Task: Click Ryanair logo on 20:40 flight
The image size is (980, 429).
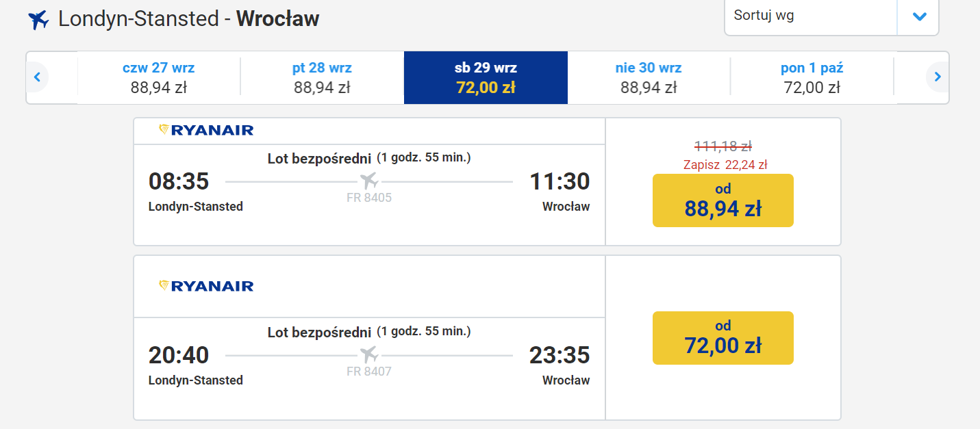Action: tap(206, 286)
